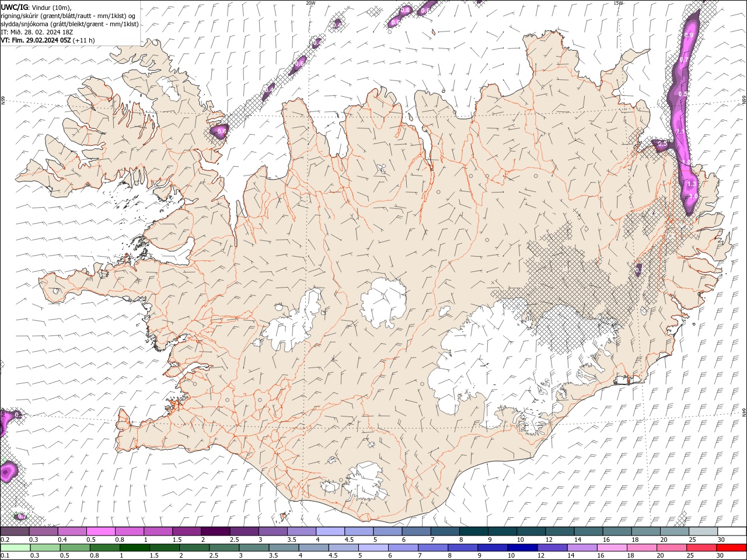Viewport: 747px width, 560px height.
Task: Click the 1.3 value in the eastern snow band
Action: click(x=692, y=184)
